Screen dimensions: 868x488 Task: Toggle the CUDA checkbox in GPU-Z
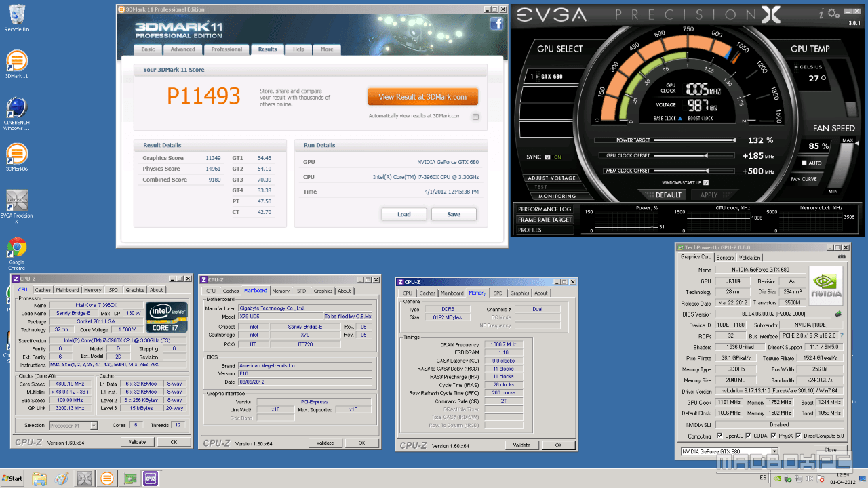point(749,436)
